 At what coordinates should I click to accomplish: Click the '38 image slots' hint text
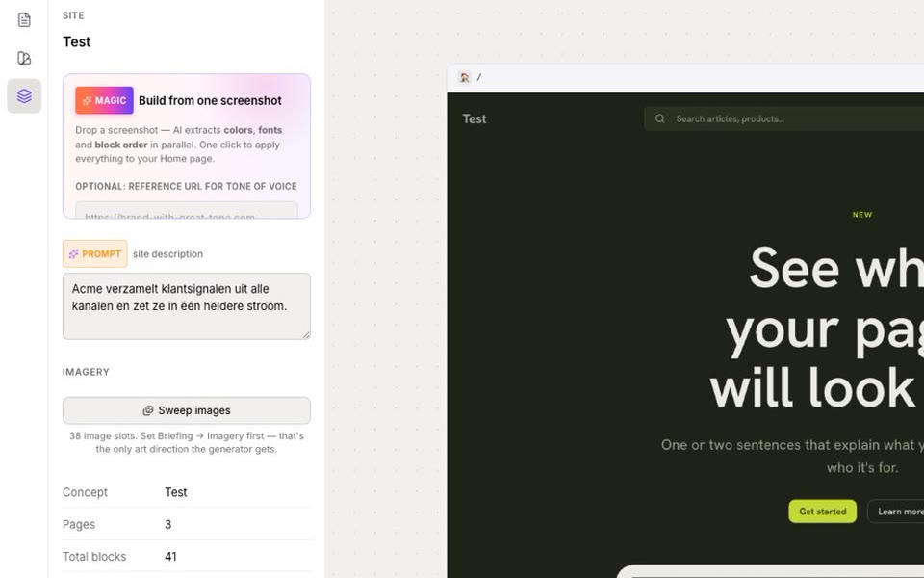(186, 442)
